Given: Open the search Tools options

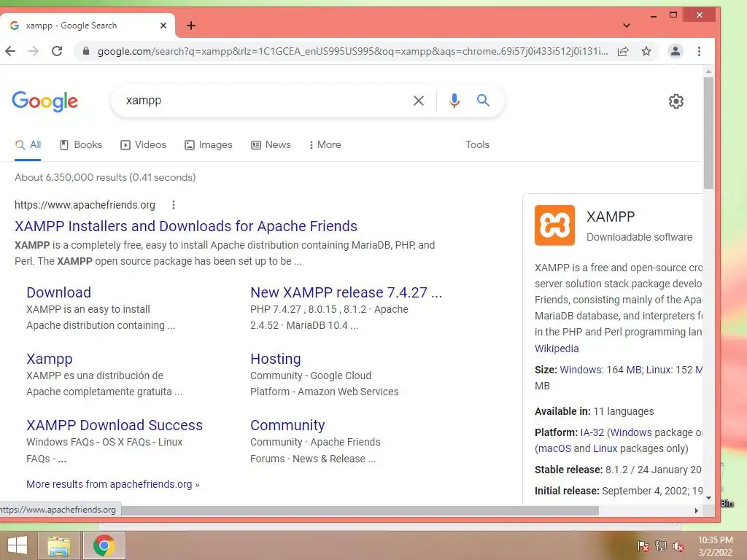Looking at the screenshot, I should (477, 144).
